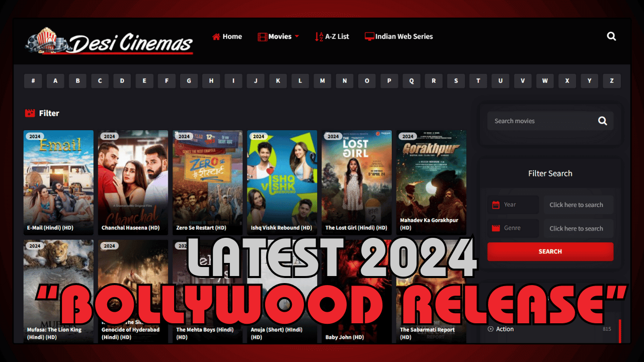Open Genocide of Hyderabad (Hindi) poster
The image size is (644, 362).
(133, 292)
